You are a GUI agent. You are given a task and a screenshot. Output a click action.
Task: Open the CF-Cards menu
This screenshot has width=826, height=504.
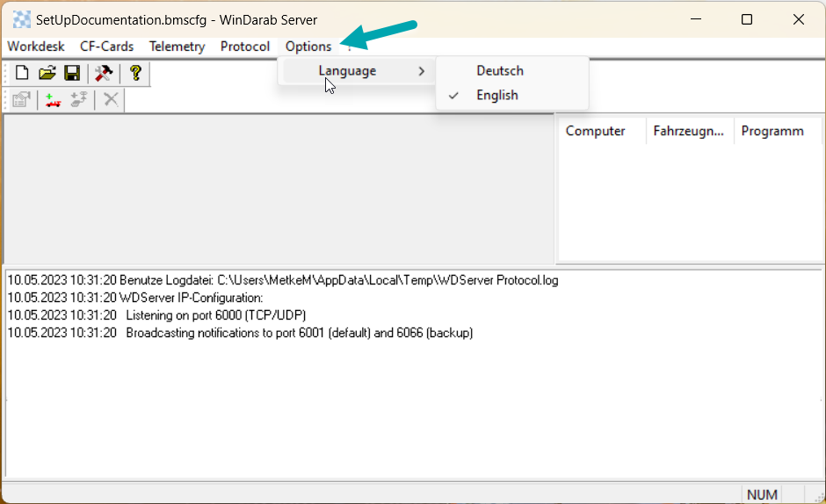(x=107, y=47)
